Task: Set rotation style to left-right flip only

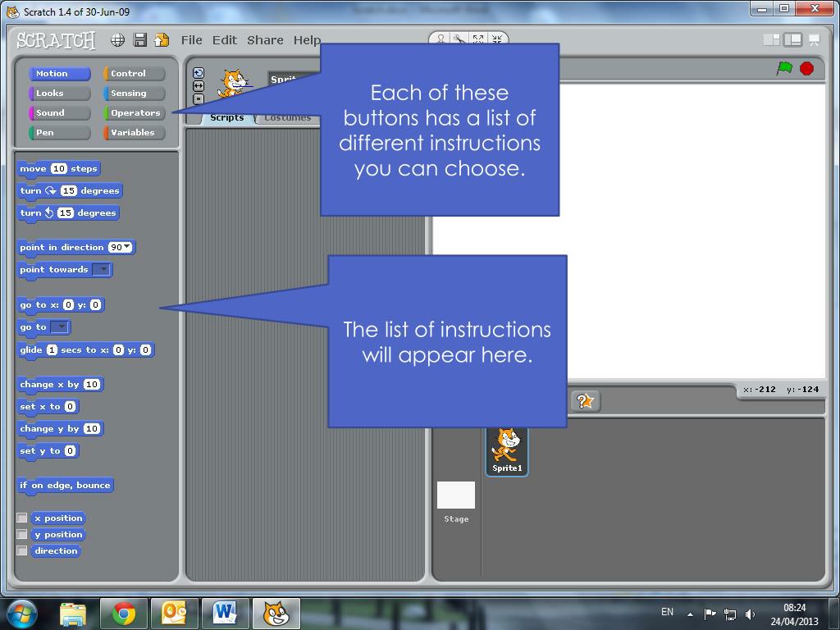Action: (x=199, y=85)
